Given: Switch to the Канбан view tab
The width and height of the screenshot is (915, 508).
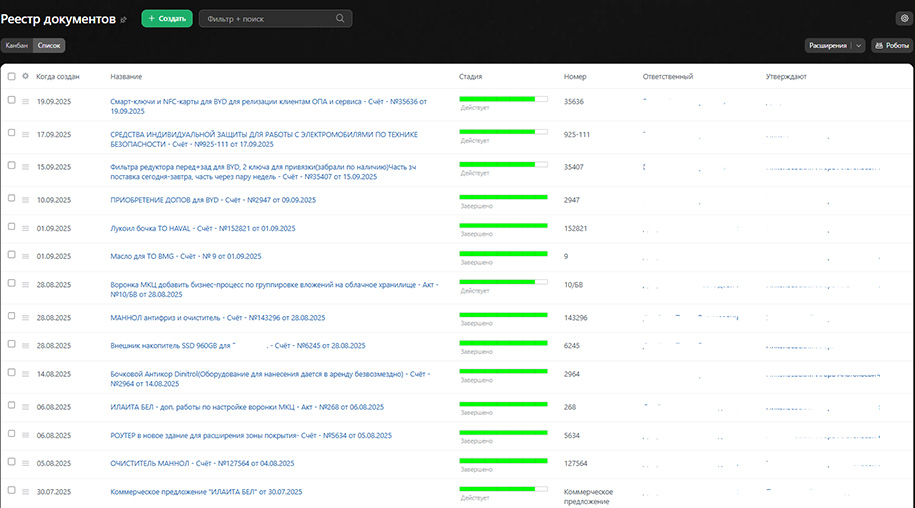Looking at the screenshot, I should 16,45.
